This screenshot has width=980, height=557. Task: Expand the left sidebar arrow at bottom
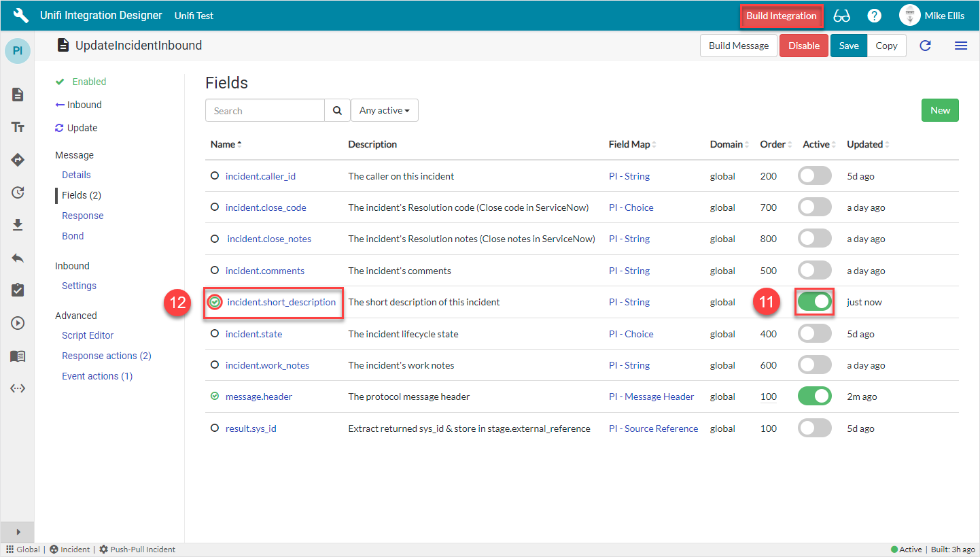pyautogui.click(x=18, y=532)
